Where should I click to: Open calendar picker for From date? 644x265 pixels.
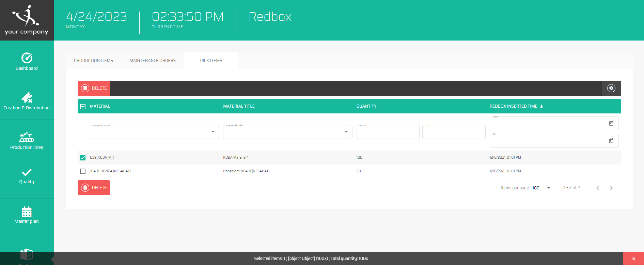(x=611, y=123)
